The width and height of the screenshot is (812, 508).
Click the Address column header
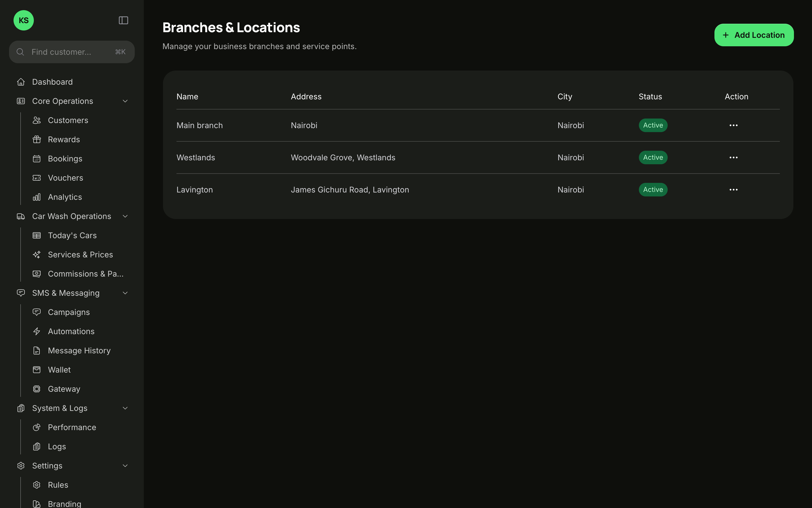pos(306,97)
